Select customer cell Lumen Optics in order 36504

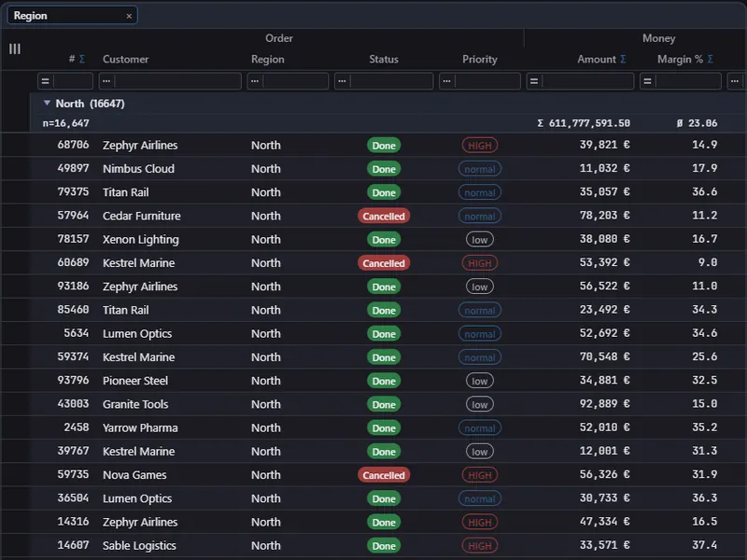[x=137, y=498]
